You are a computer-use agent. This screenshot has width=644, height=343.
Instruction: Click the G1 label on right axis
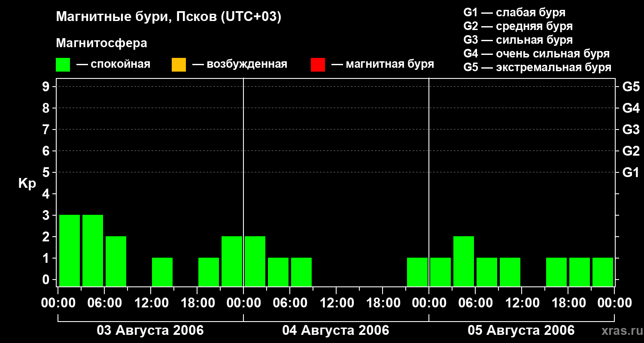pyautogui.click(x=631, y=172)
